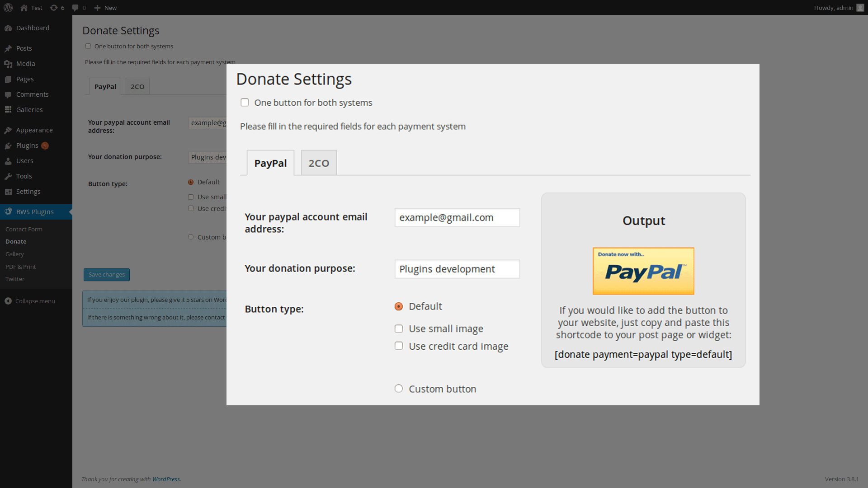The width and height of the screenshot is (868, 488).
Task: Click the Donate now with PayPal button
Action: pyautogui.click(x=643, y=271)
